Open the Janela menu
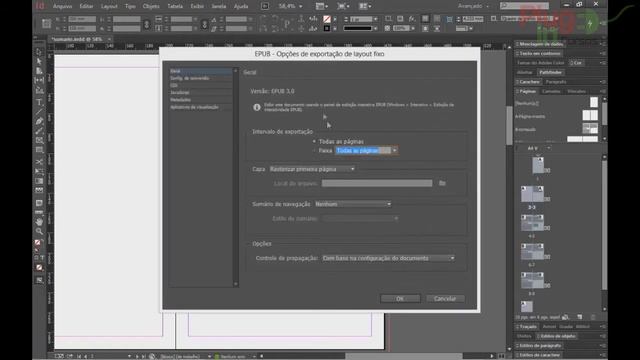This screenshot has height=360, width=640. (219, 7)
